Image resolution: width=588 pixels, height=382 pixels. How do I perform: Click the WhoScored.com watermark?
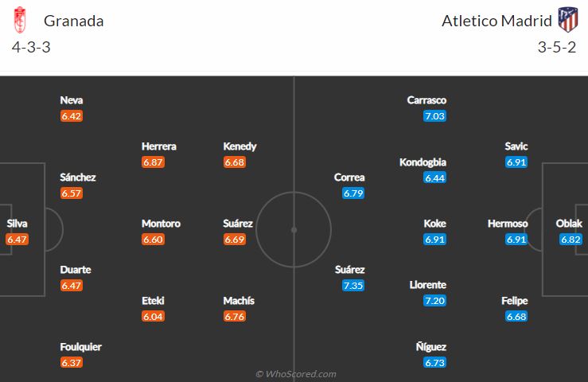tap(296, 374)
